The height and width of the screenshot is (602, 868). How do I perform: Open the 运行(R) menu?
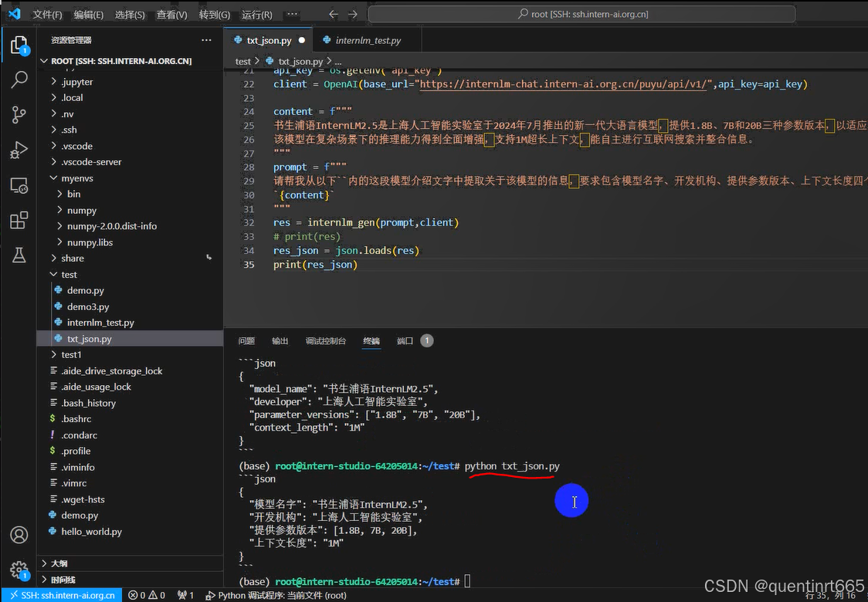257,15
